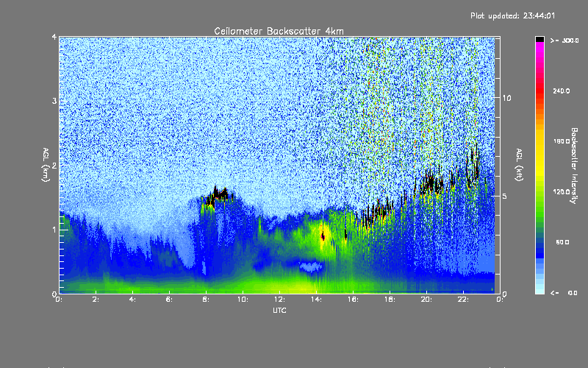Click the '3' tick on the km axis
Image resolution: width=588 pixels, height=368 pixels.
point(54,101)
